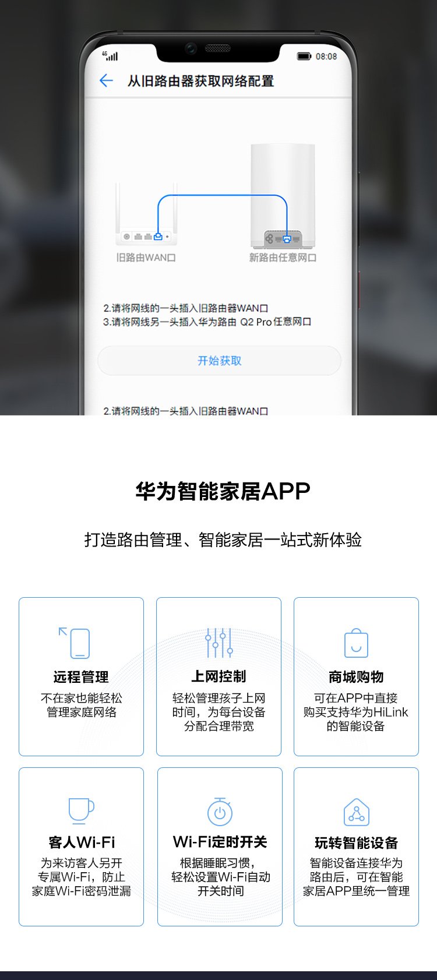Click the title 从旧路由器获取网络配置

coord(201,81)
